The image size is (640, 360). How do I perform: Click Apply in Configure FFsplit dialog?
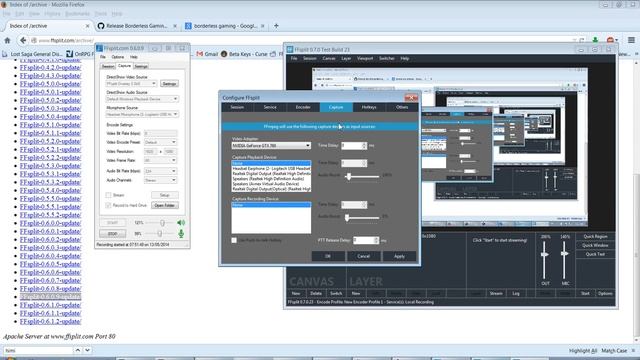tap(399, 256)
